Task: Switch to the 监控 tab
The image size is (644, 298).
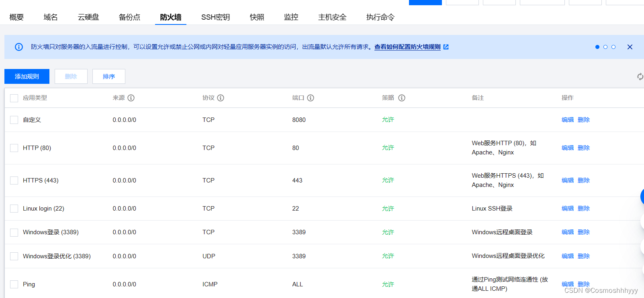Action: pos(291,17)
